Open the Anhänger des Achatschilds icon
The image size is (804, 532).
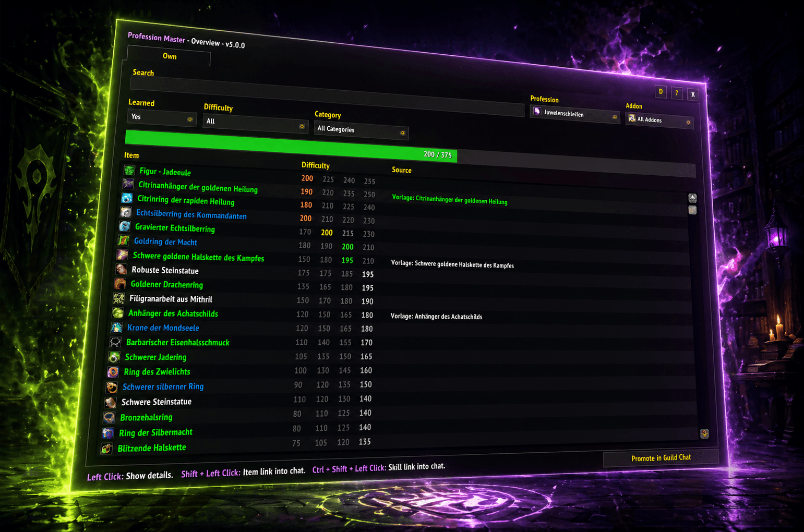point(118,313)
